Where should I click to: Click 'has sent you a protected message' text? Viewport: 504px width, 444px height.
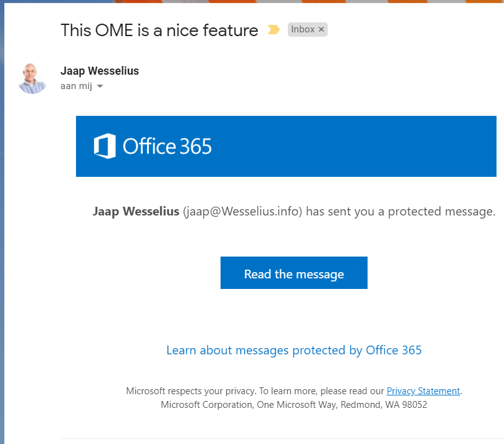pyautogui.click(x=401, y=211)
